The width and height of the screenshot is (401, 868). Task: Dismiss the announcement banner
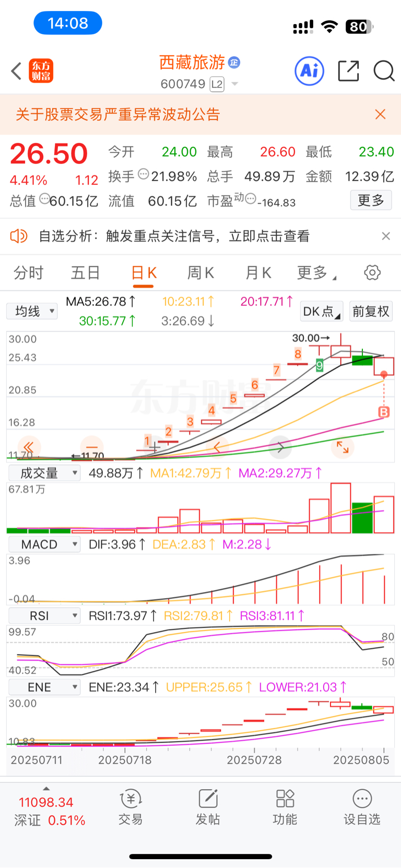coord(381,114)
